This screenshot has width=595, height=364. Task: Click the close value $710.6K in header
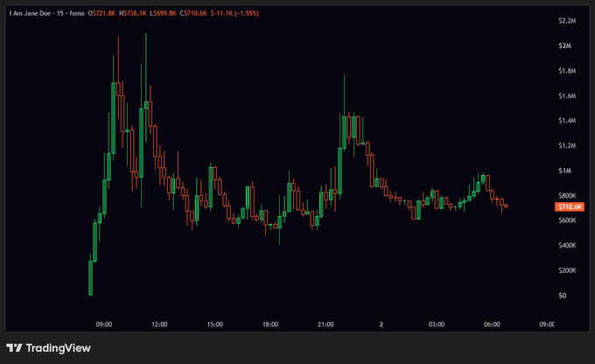pos(195,13)
